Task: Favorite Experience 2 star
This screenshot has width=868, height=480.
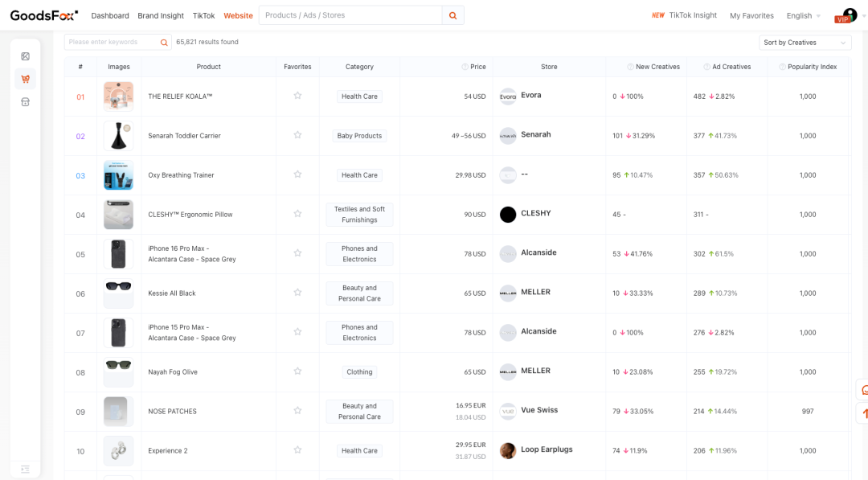Action: 298,450
